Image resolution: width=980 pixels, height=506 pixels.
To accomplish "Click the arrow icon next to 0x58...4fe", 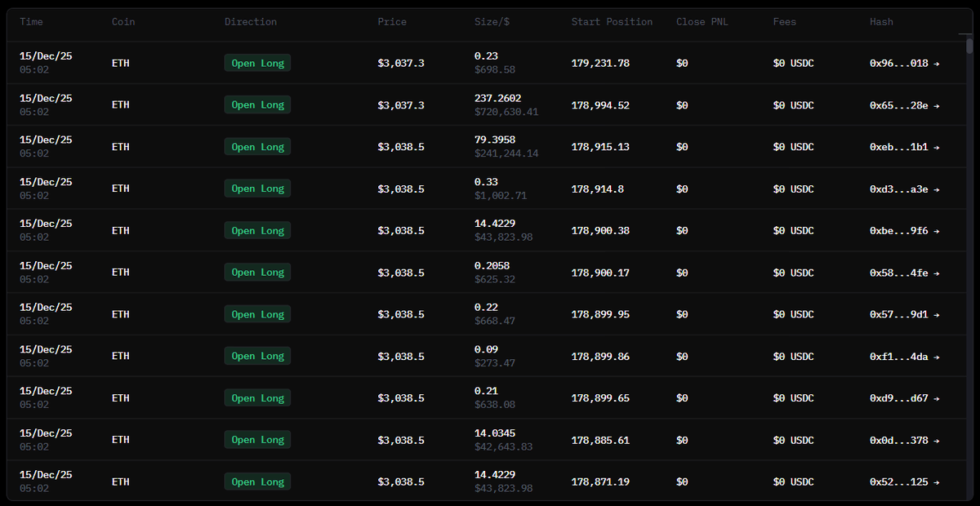I will 936,273.
